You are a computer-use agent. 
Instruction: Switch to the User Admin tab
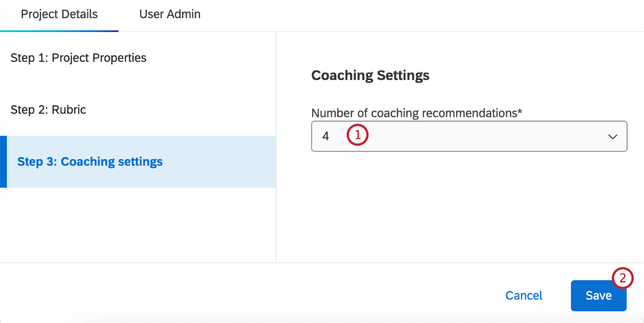point(170,14)
